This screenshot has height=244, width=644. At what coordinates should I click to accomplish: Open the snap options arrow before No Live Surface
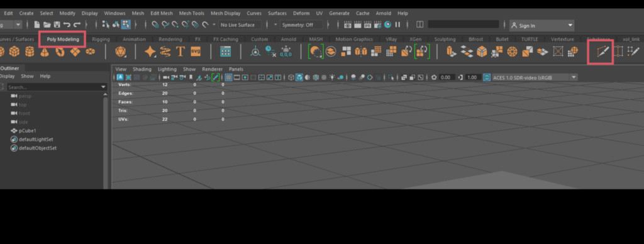pos(214,25)
